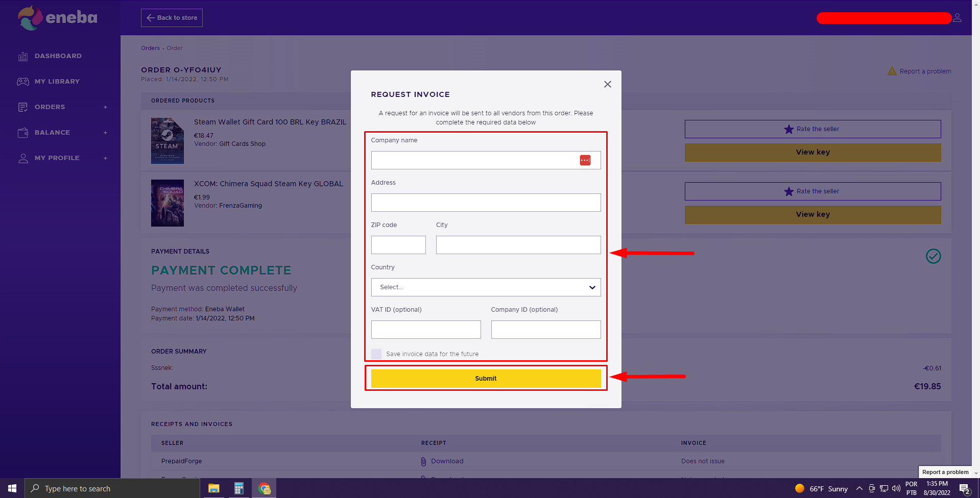This screenshot has height=498, width=980.
Task: Click into the City field
Action: (518, 245)
